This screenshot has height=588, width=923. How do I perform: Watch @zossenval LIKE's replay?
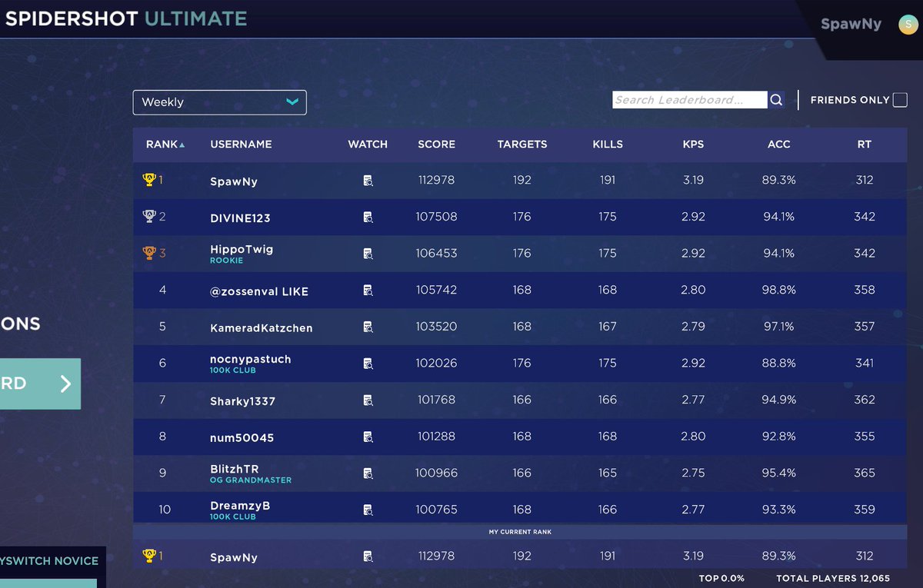pos(368,291)
